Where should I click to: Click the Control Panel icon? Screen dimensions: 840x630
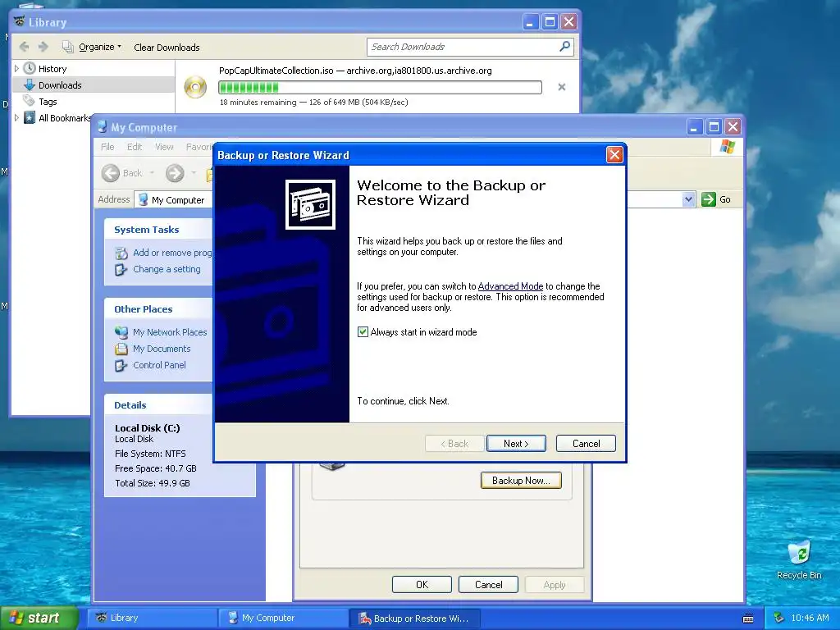[121, 365]
